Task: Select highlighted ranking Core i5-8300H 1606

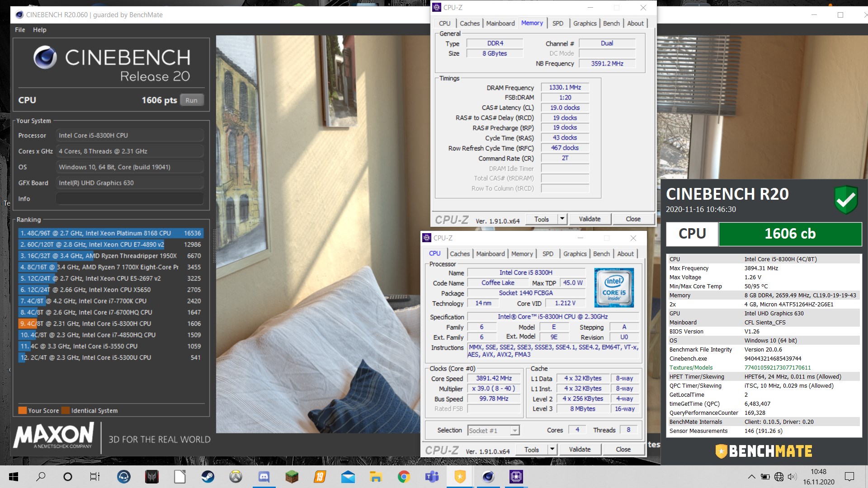Action: pyautogui.click(x=111, y=324)
